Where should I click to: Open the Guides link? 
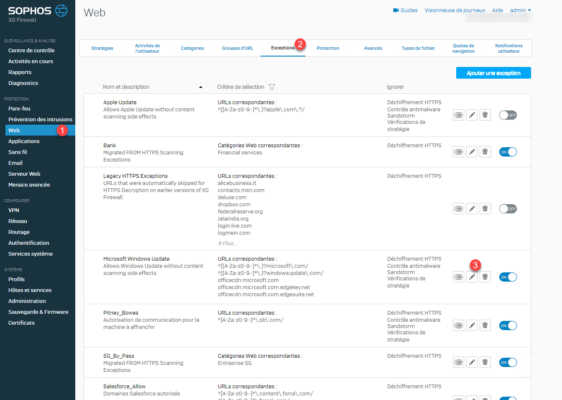click(405, 10)
